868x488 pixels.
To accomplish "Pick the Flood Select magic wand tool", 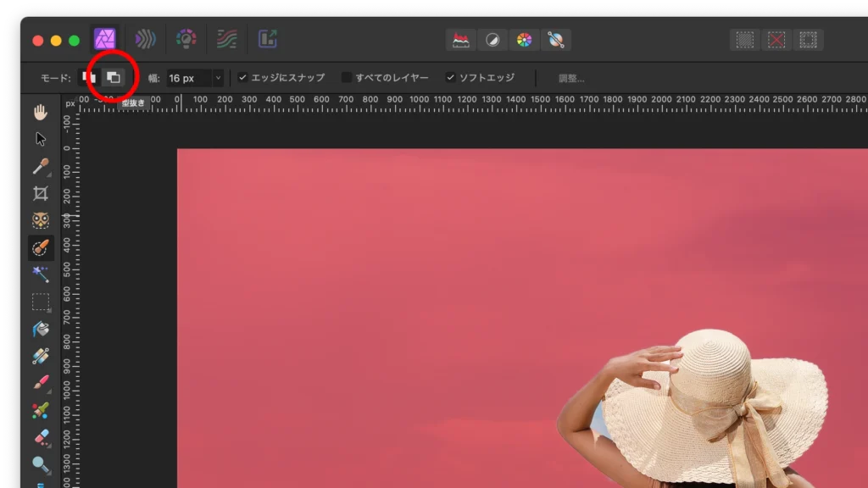I will point(41,274).
